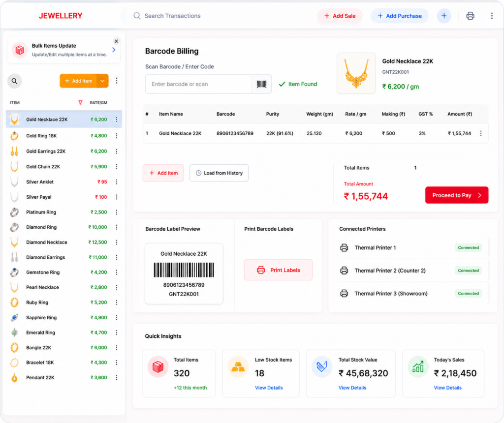This screenshot has height=423, width=504.
Task: Click the Today's Sales chart icon
Action: click(418, 366)
